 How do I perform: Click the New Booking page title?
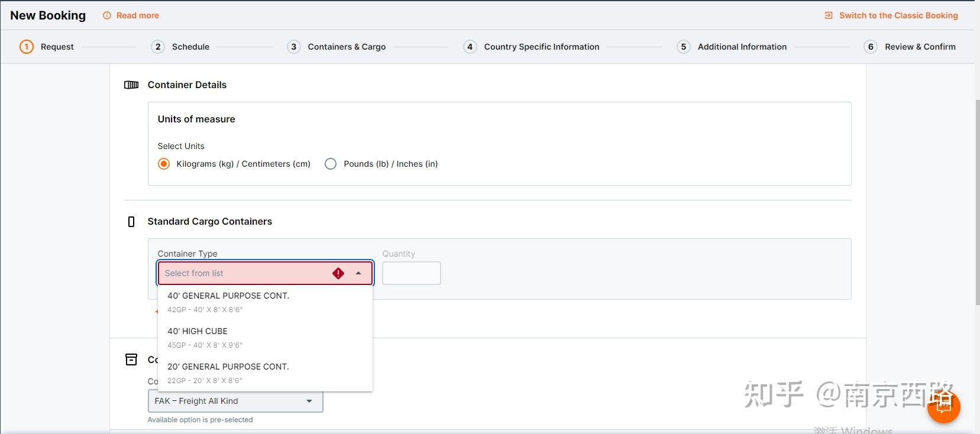pyautogui.click(x=48, y=15)
